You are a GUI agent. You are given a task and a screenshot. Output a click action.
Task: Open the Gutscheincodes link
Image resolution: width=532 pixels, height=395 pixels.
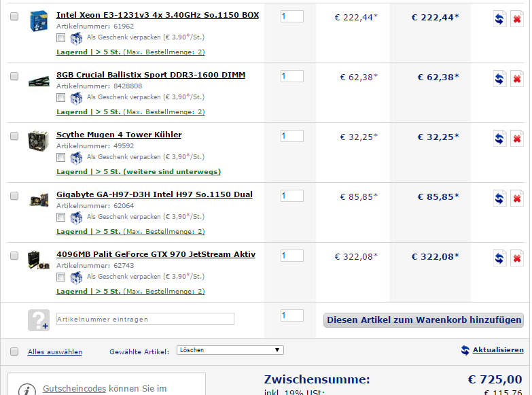coord(74,389)
